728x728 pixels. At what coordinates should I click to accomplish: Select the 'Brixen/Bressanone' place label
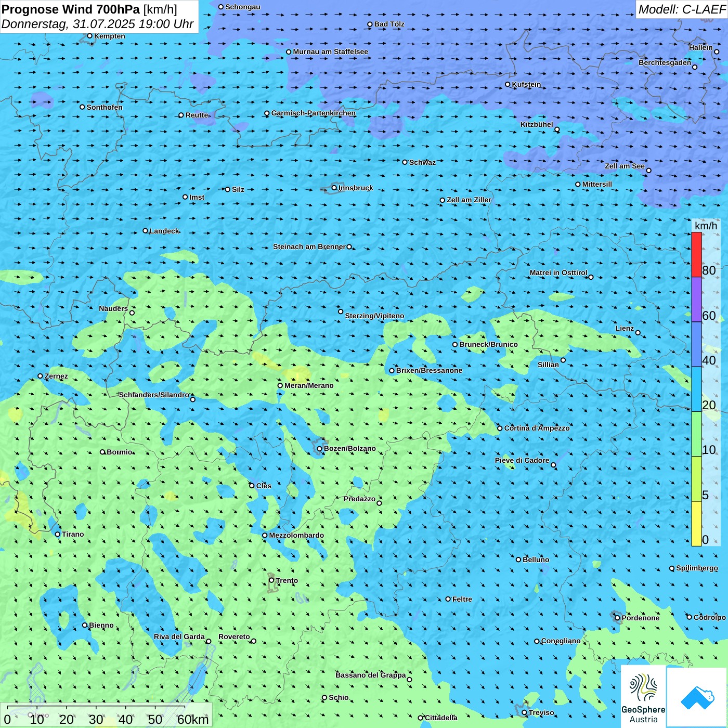[x=429, y=370]
